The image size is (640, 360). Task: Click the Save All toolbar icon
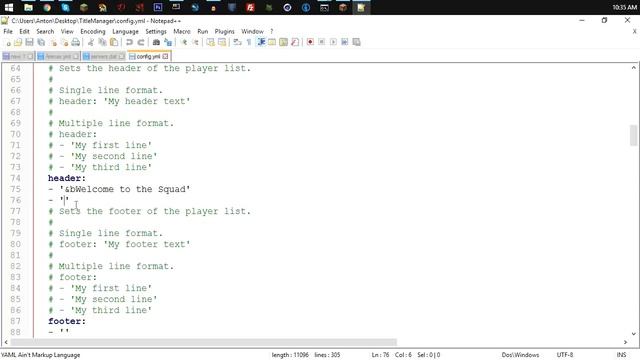[x=41, y=42]
